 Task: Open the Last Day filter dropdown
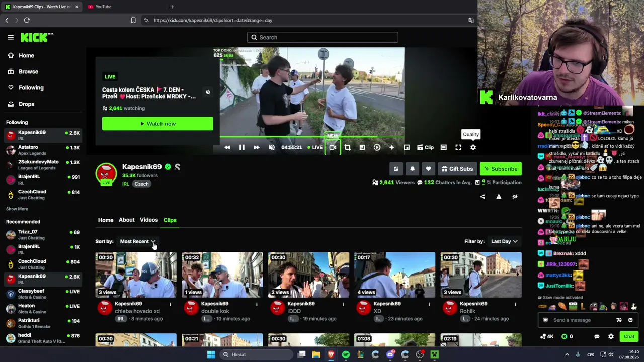pos(504,242)
